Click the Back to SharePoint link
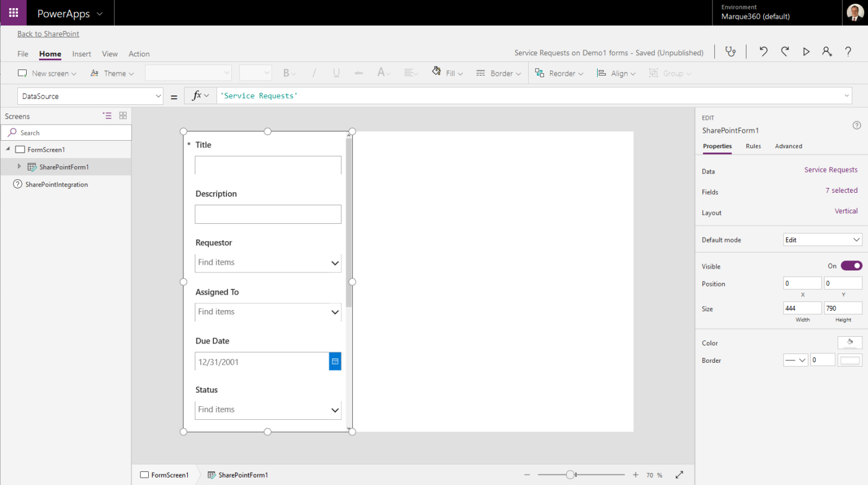868x485 pixels. tap(48, 33)
